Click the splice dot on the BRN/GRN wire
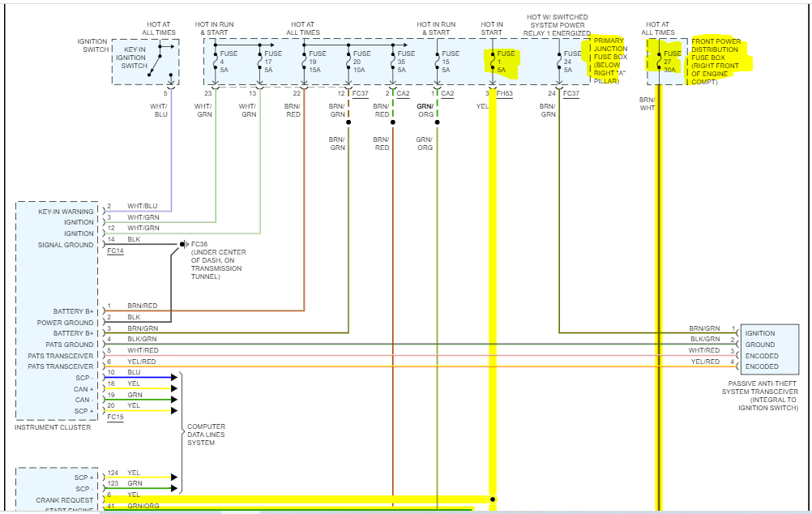Screen dimensions: 812x514 348,122
